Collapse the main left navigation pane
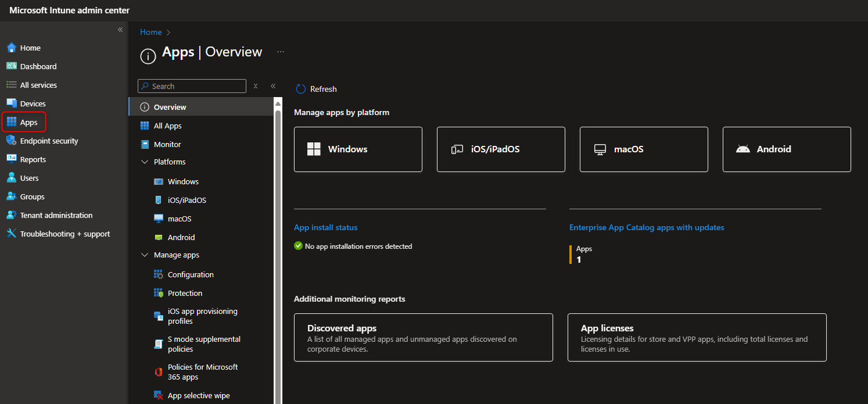This screenshot has width=868, height=404. 120,30
